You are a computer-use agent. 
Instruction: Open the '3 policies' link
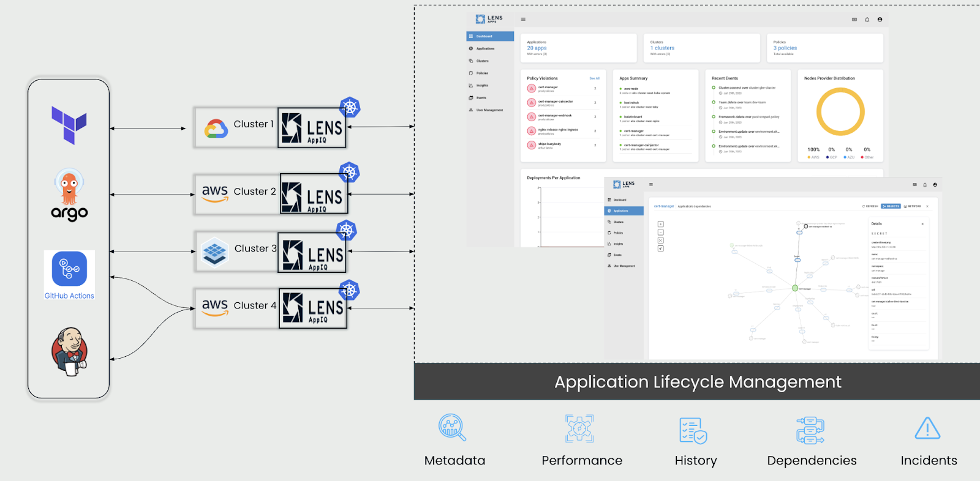coord(785,48)
